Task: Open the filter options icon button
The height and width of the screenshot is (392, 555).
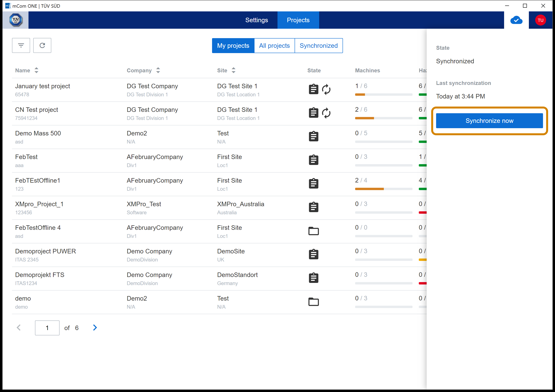Action: (x=21, y=45)
